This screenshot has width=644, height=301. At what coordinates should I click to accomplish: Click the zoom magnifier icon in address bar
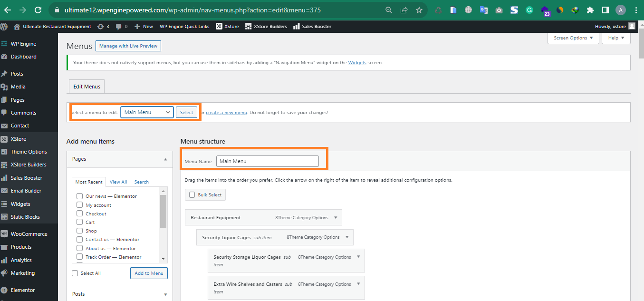pos(389,10)
